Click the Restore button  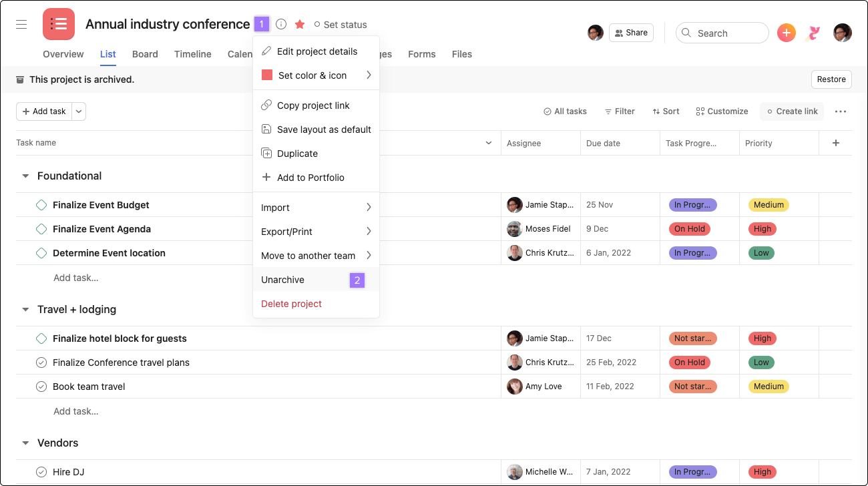(x=831, y=79)
